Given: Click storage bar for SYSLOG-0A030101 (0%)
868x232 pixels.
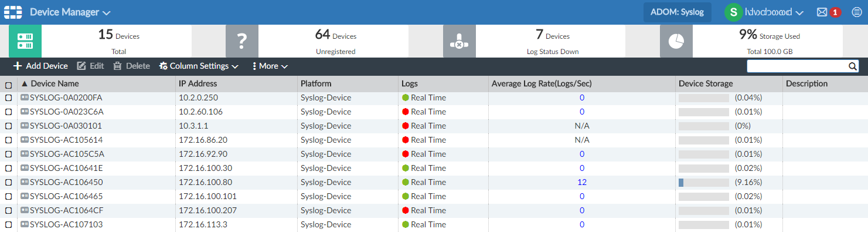Looking at the screenshot, I should (703, 126).
